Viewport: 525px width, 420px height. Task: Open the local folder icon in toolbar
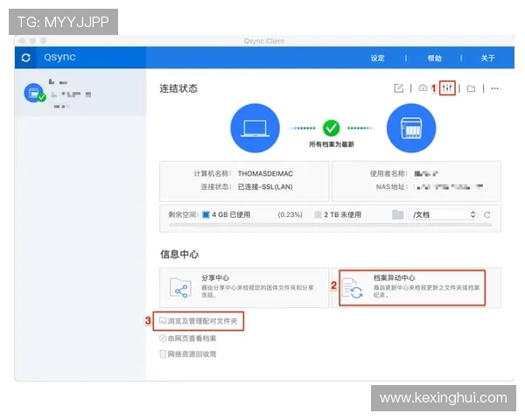click(471, 88)
